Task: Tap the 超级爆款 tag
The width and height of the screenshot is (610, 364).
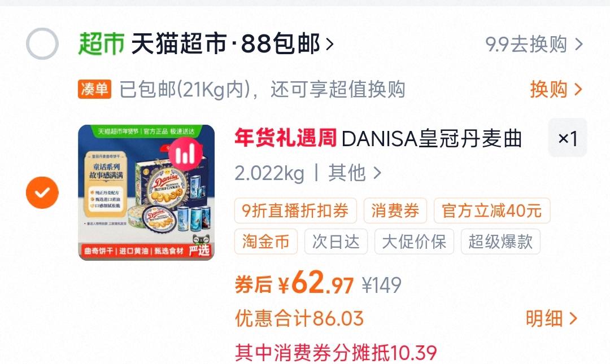Action: pos(500,242)
